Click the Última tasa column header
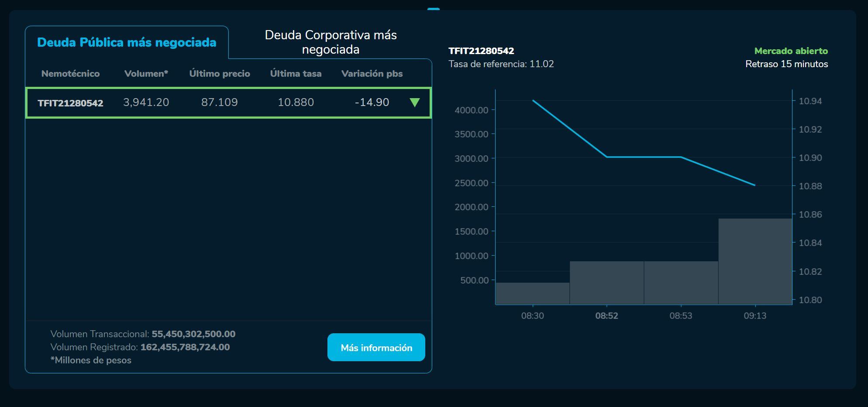 click(296, 74)
